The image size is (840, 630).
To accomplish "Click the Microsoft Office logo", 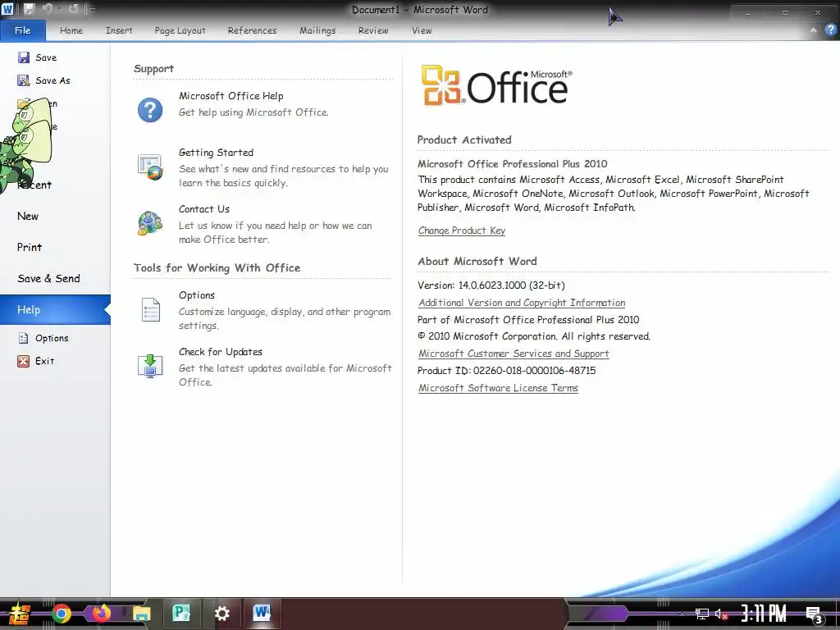I will 496,84.
